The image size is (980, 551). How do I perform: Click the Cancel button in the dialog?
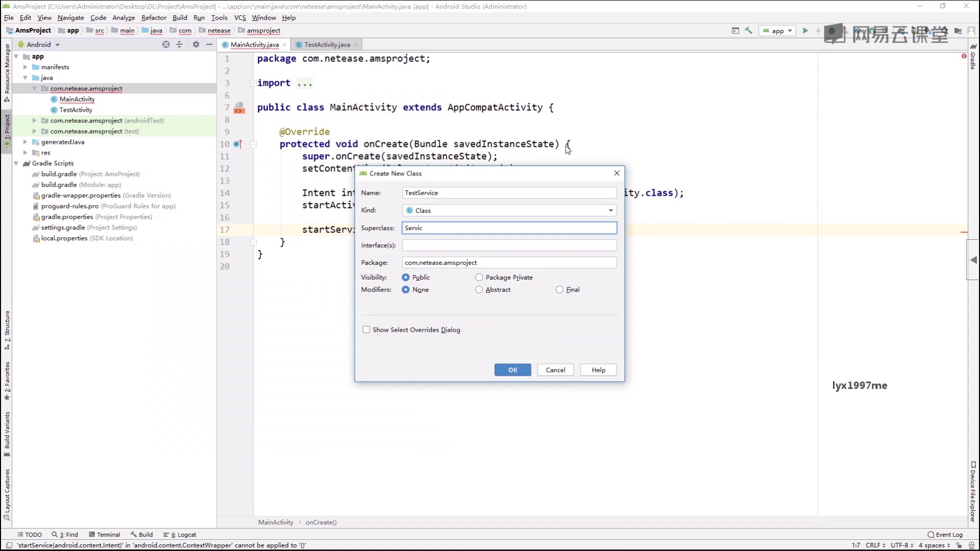555,370
